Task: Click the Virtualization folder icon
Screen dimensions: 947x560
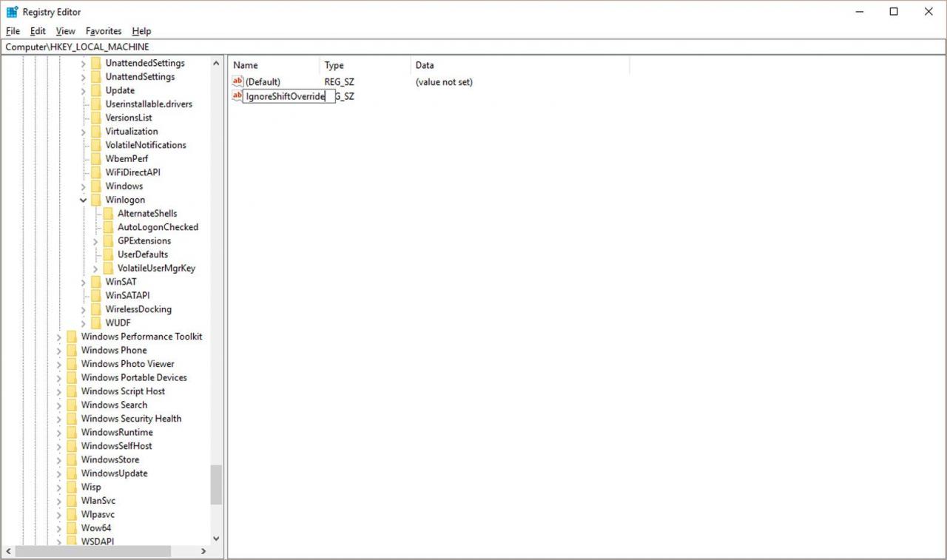Action: 96,131
